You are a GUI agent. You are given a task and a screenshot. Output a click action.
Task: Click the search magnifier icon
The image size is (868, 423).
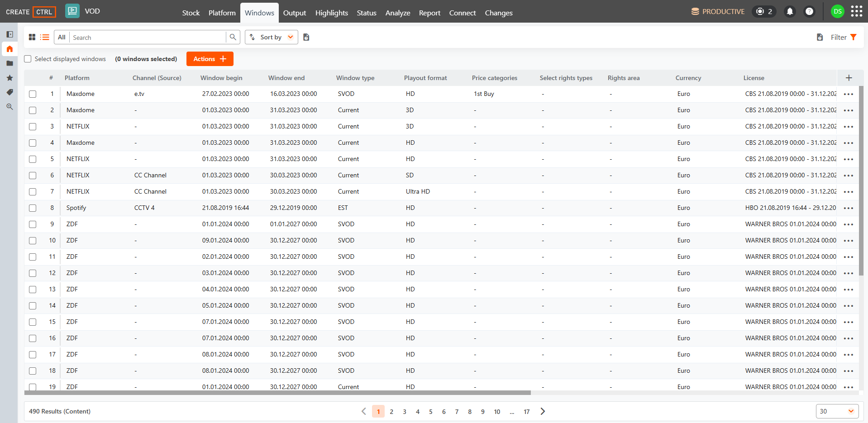click(233, 37)
